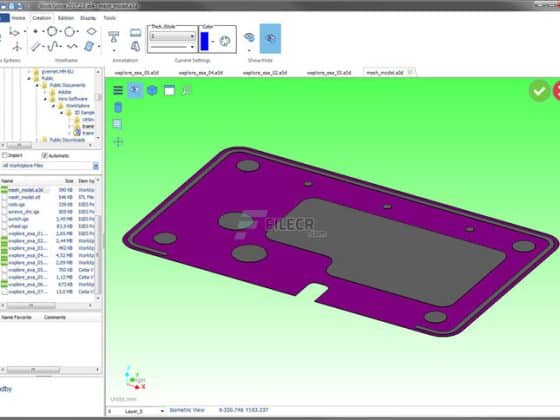Click the viewport window frame icon
560x420 pixels.
click(169, 91)
